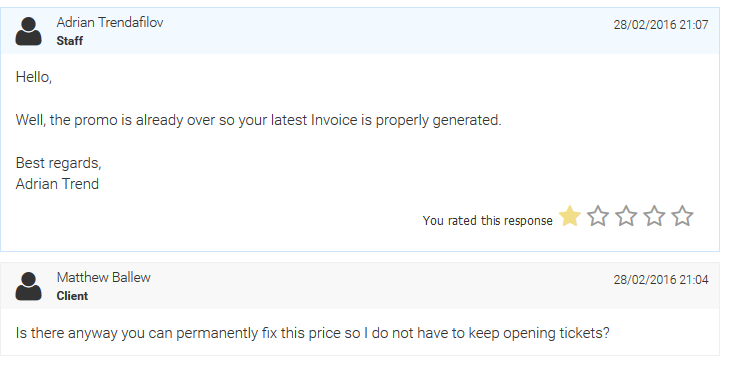Click Matthew Ballew's avatar icon

pos(28,286)
